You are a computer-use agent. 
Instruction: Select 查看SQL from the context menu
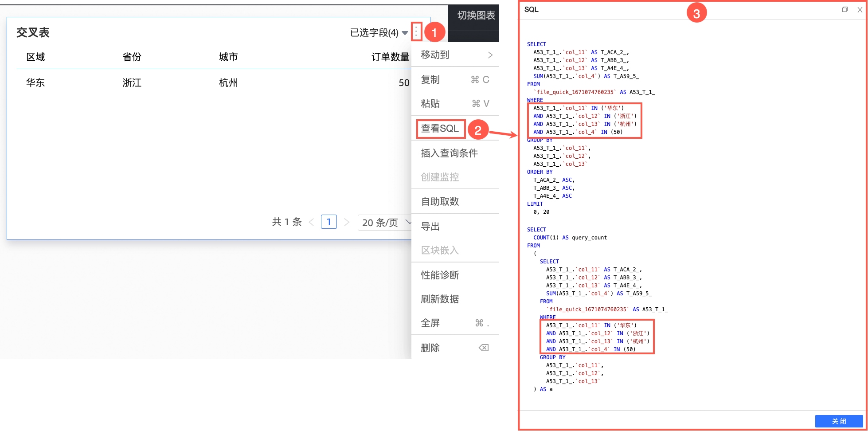coord(440,129)
